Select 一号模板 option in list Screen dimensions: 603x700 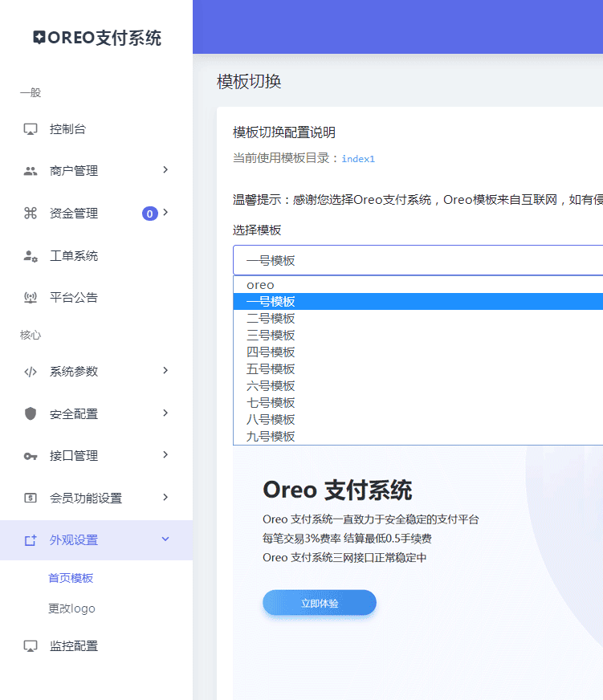[418, 301]
